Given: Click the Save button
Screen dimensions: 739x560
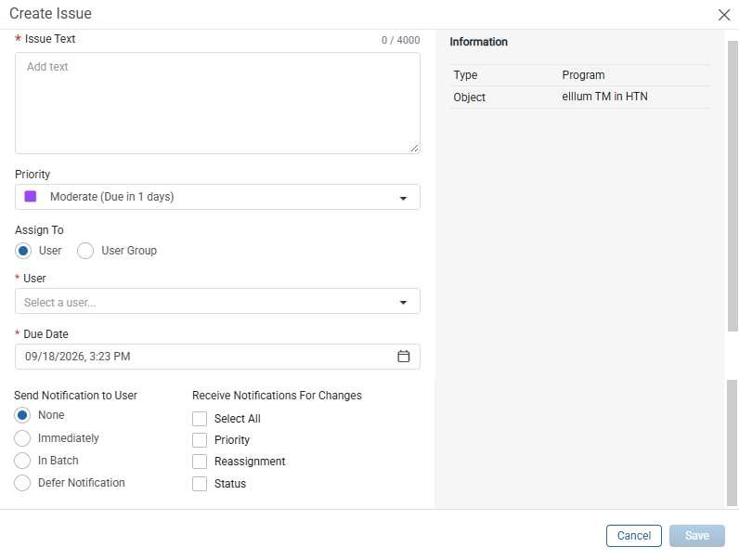Looking at the screenshot, I should tap(697, 536).
